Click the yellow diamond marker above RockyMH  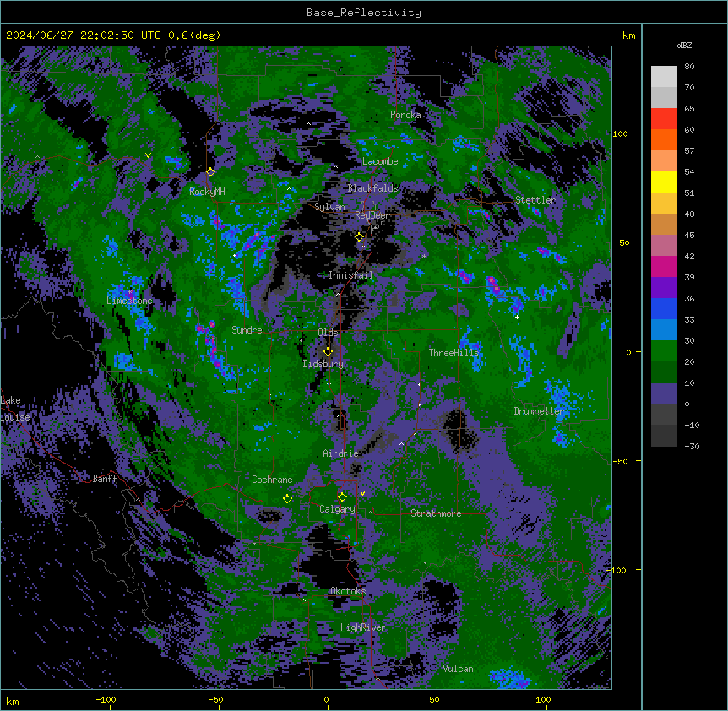pos(210,172)
